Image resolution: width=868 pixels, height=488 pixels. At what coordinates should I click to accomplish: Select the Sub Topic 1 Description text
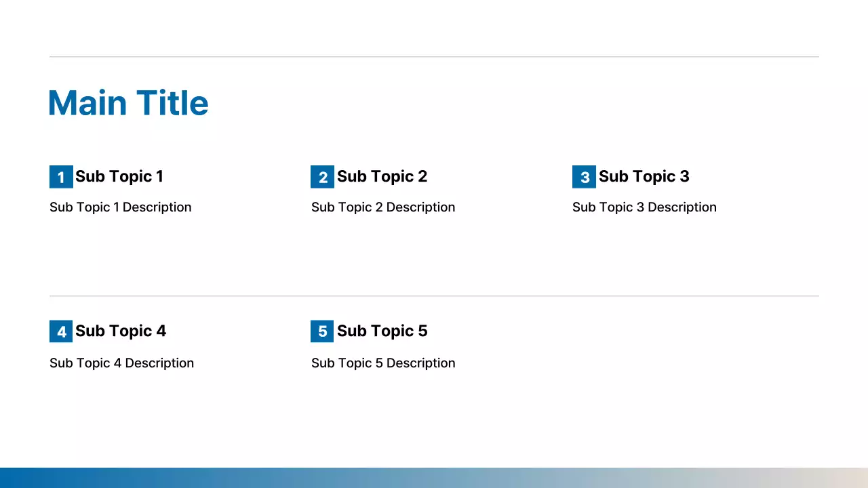121,207
